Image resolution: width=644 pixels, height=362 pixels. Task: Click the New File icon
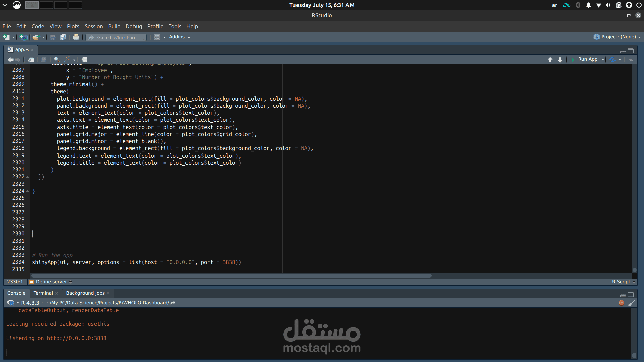pos(6,37)
